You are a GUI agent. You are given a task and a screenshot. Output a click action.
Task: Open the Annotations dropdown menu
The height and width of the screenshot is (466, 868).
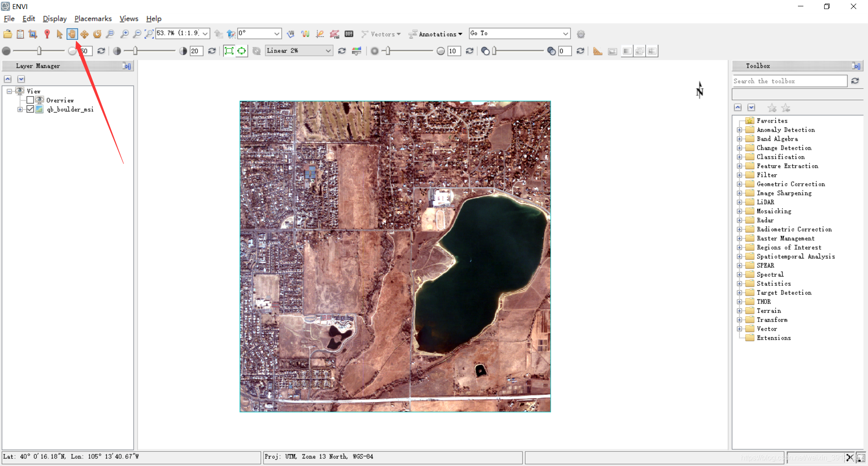point(435,34)
